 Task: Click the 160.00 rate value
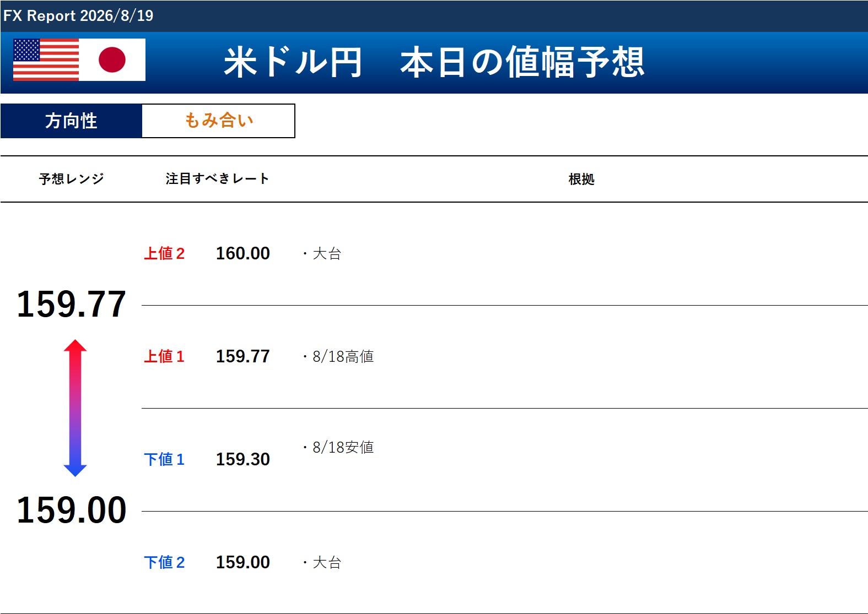(x=243, y=253)
